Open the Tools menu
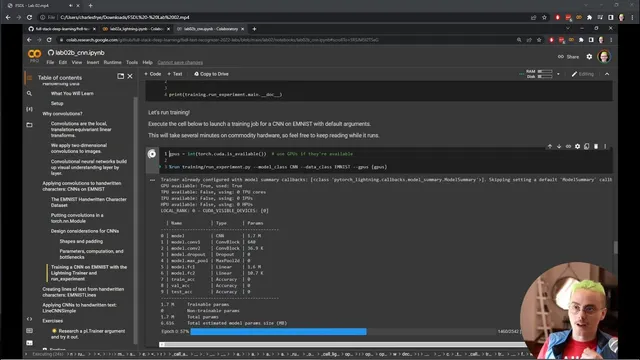The height and width of the screenshot is (360, 640). pos(132,62)
